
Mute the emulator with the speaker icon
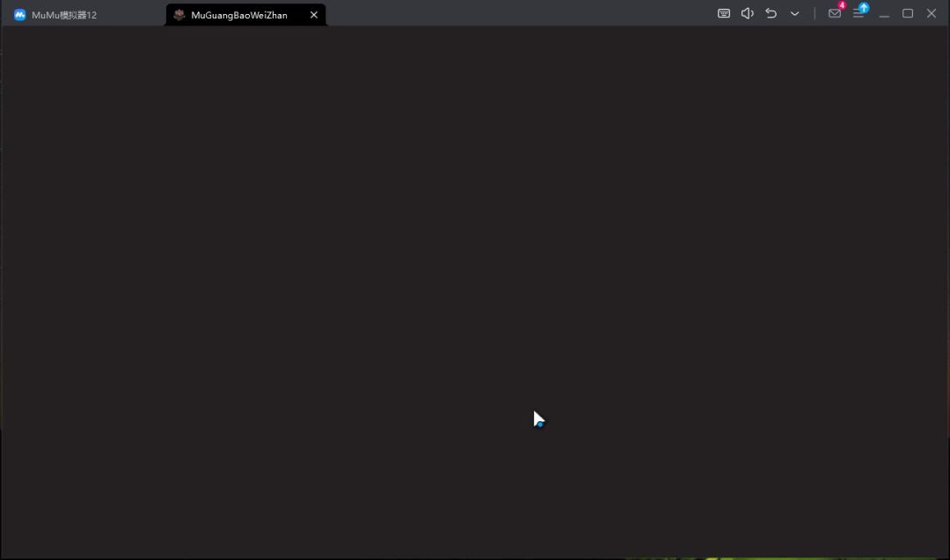click(748, 13)
